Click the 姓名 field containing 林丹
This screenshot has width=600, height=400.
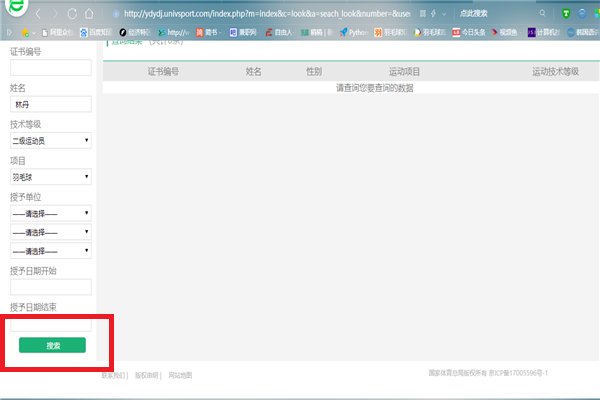[x=51, y=104]
